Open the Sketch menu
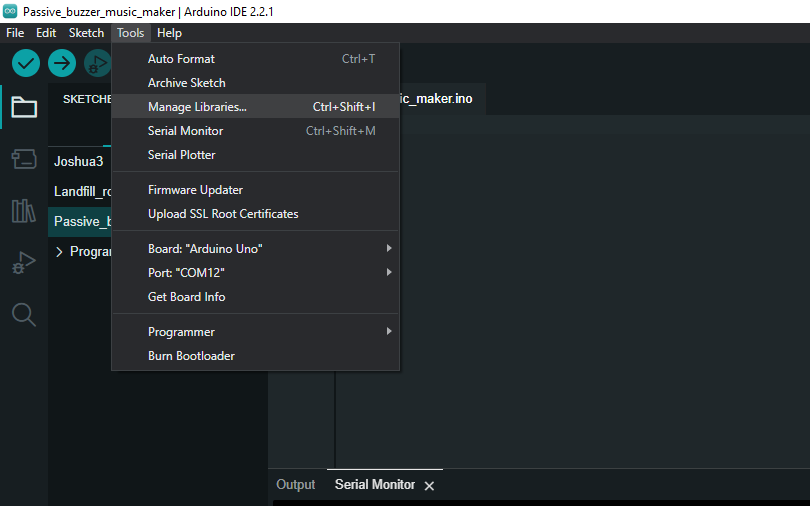This screenshot has height=506, width=810. pos(86,33)
